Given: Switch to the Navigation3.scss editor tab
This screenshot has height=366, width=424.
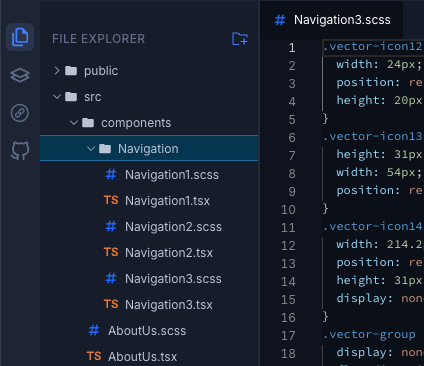Looking at the screenshot, I should 332,20.
